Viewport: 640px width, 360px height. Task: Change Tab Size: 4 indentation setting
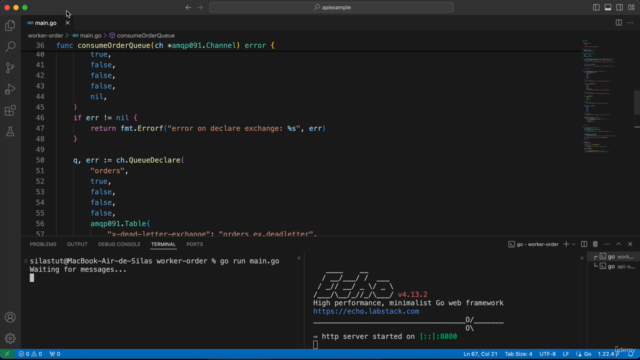[518, 354]
